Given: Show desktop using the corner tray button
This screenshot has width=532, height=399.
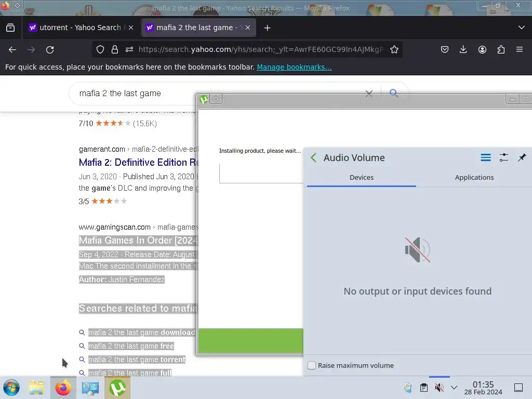Looking at the screenshot, I should coord(518,388).
